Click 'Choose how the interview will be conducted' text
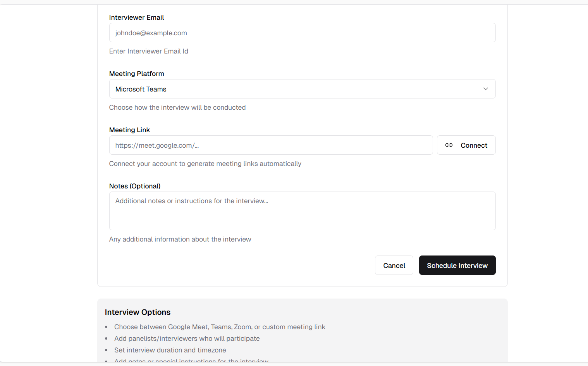The width and height of the screenshot is (588, 366). (177, 107)
